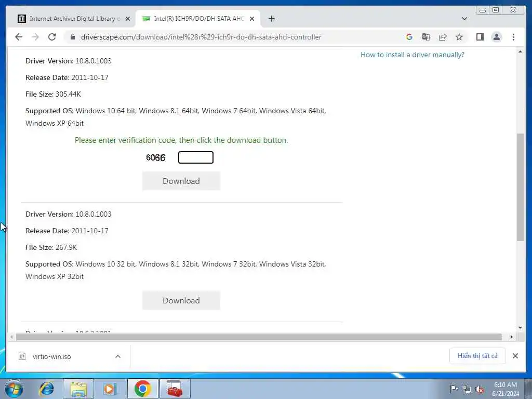Expand virtio-win.iso download options chevron

coord(118,356)
